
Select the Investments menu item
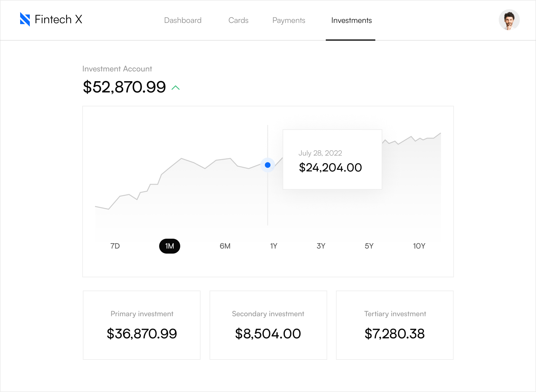(x=351, y=20)
